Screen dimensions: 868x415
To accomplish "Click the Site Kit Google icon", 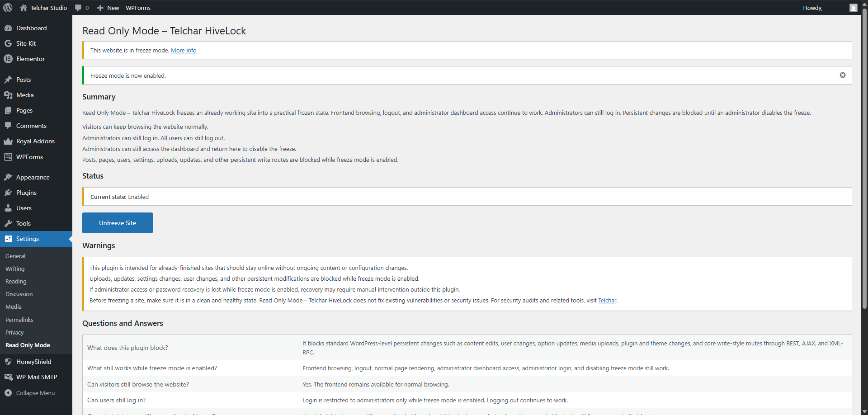I will point(8,43).
